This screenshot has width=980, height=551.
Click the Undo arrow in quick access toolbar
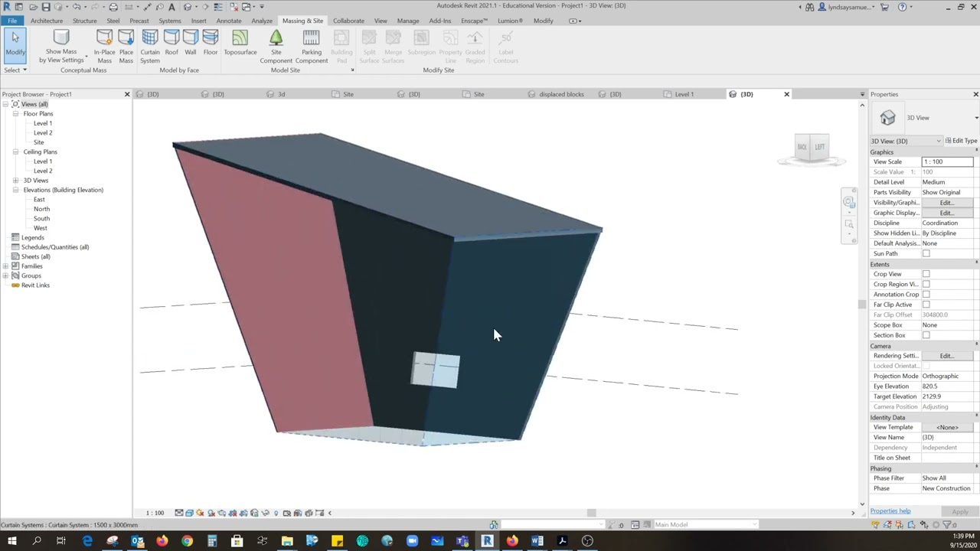pos(77,7)
